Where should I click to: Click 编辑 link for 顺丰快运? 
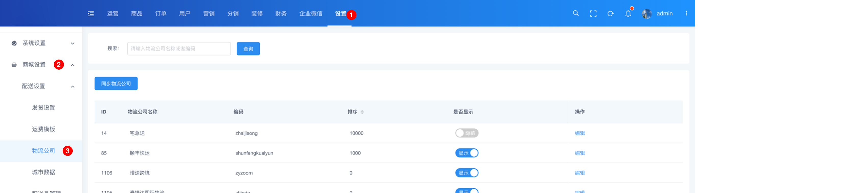[579, 153]
